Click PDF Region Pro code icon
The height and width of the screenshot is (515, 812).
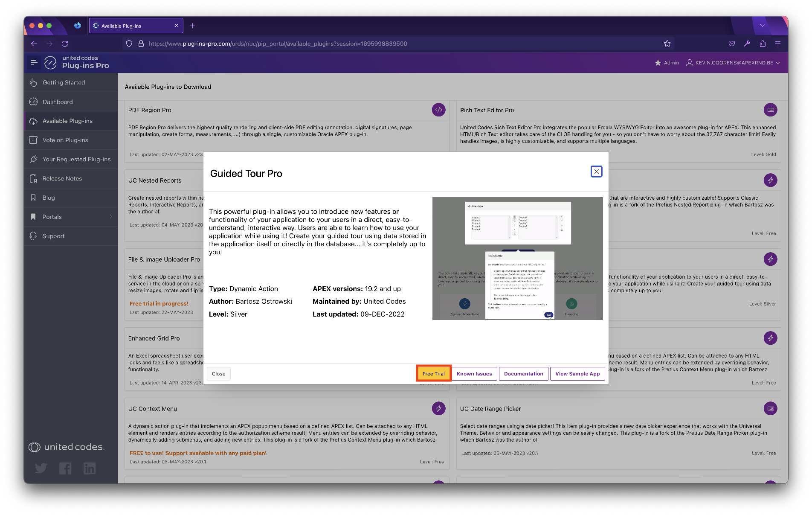[x=438, y=110]
